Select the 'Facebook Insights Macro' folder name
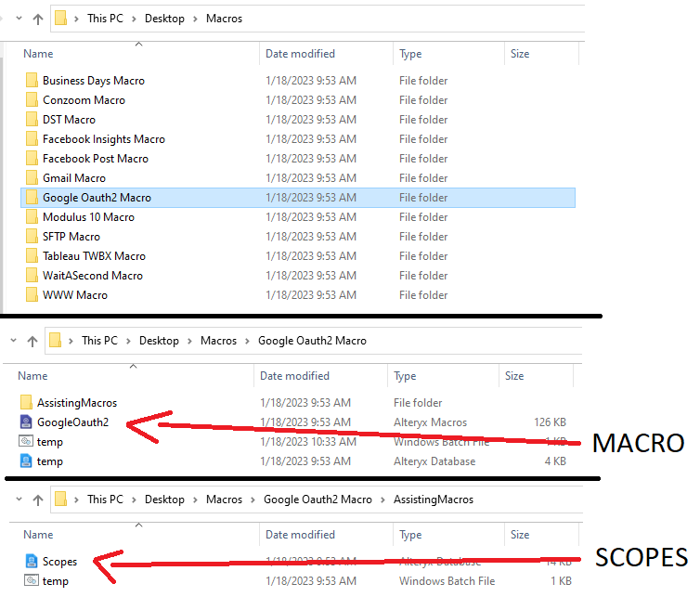This screenshot has height=597, width=700. pos(104,139)
